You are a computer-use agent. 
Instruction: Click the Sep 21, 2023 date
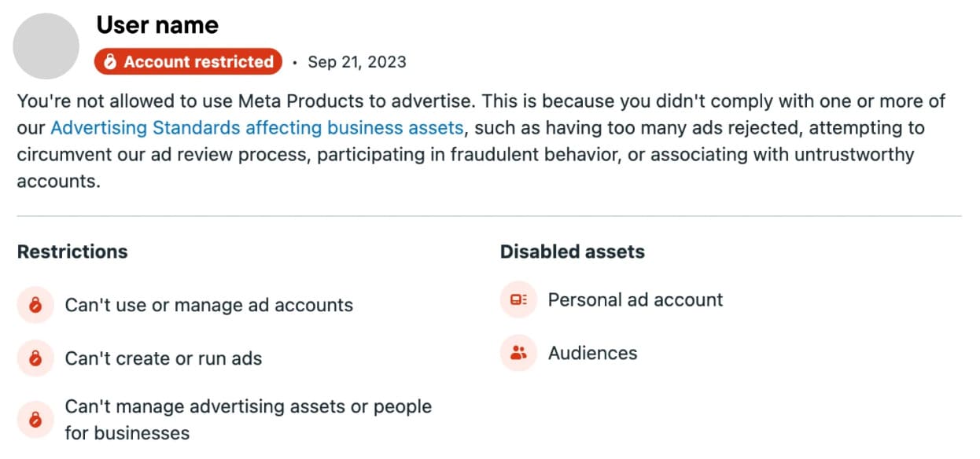[x=357, y=61]
